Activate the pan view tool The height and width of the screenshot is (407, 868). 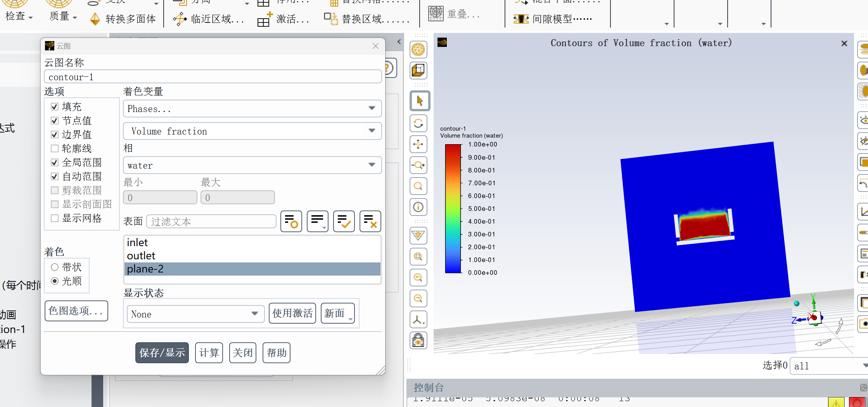(x=418, y=145)
